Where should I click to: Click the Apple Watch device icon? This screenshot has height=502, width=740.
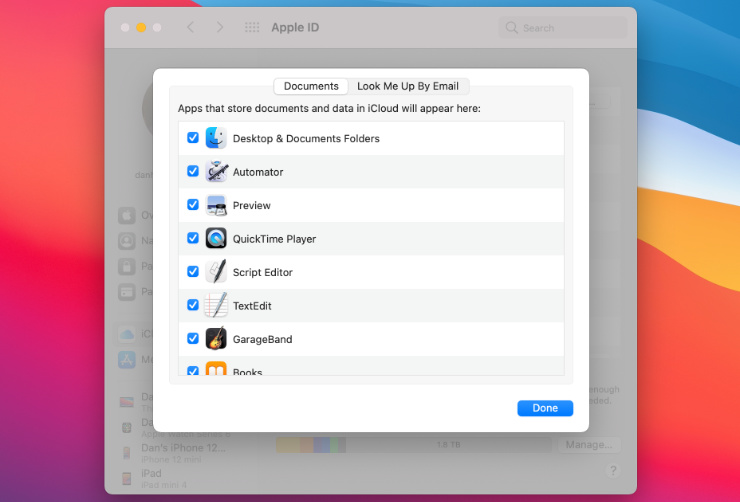[x=126, y=427]
